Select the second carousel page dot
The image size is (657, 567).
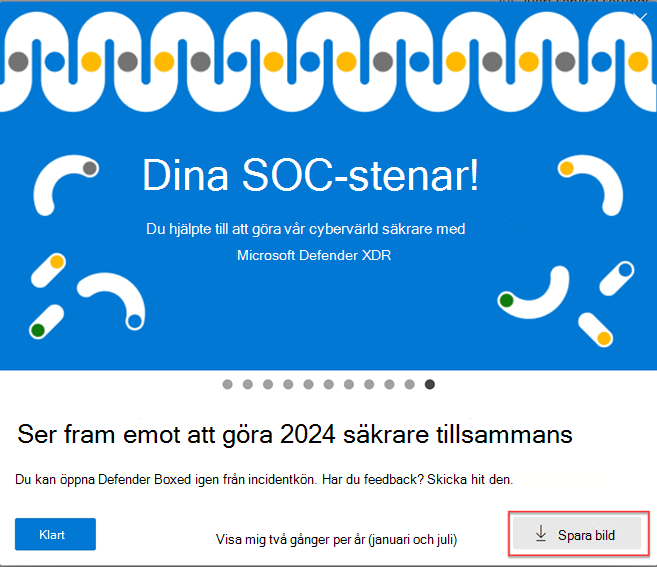[x=248, y=384]
